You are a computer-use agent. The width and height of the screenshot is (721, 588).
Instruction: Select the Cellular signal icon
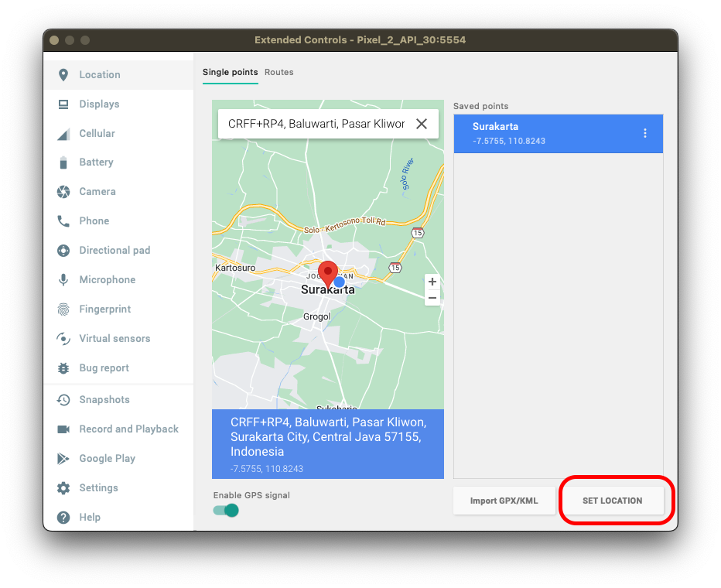pyautogui.click(x=63, y=134)
